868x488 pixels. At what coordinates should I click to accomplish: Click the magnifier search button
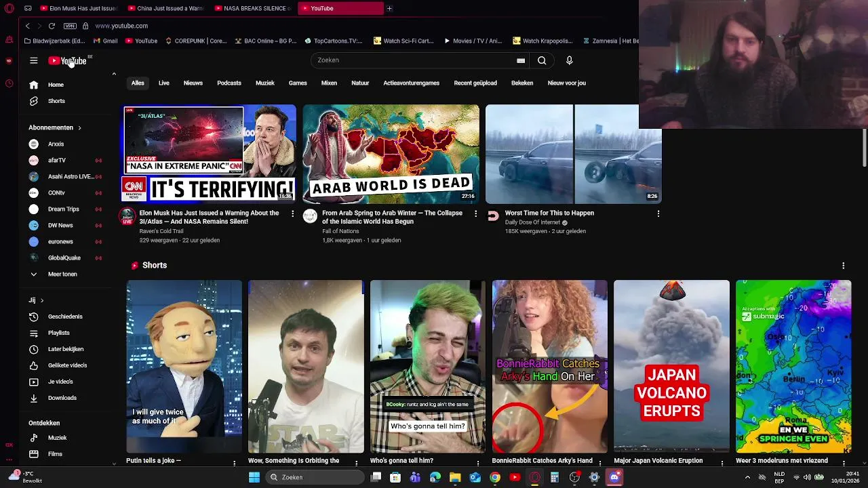pos(542,60)
